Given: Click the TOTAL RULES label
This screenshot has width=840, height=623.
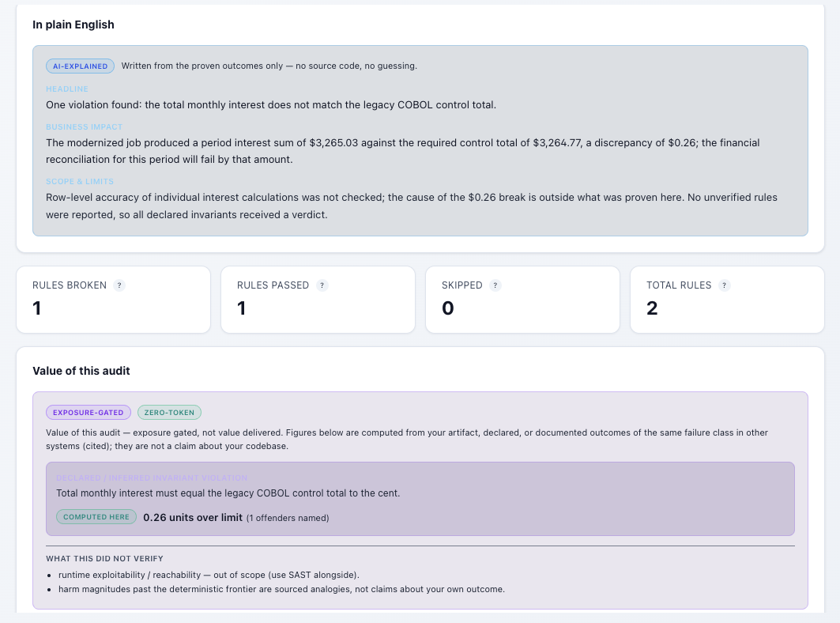Looking at the screenshot, I should coord(679,285).
